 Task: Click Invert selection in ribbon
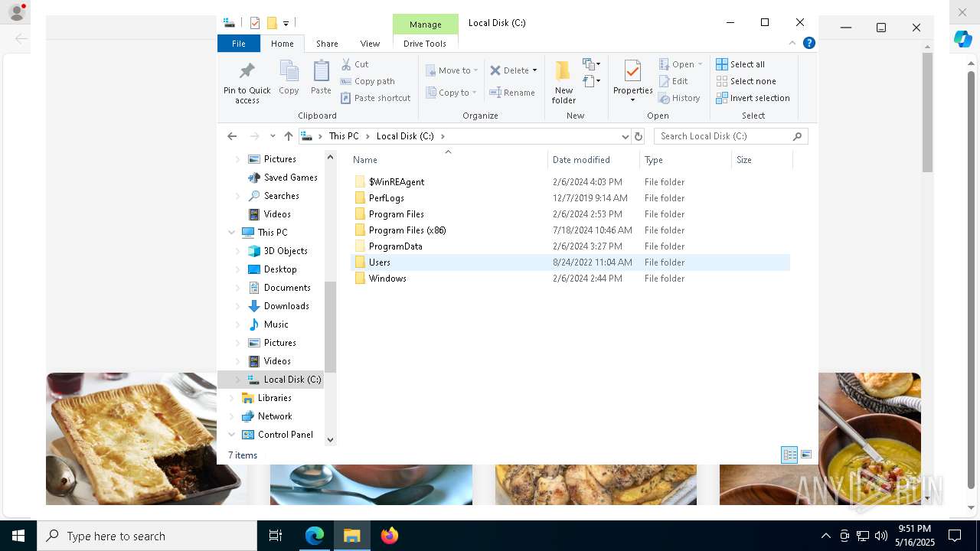click(x=753, y=98)
